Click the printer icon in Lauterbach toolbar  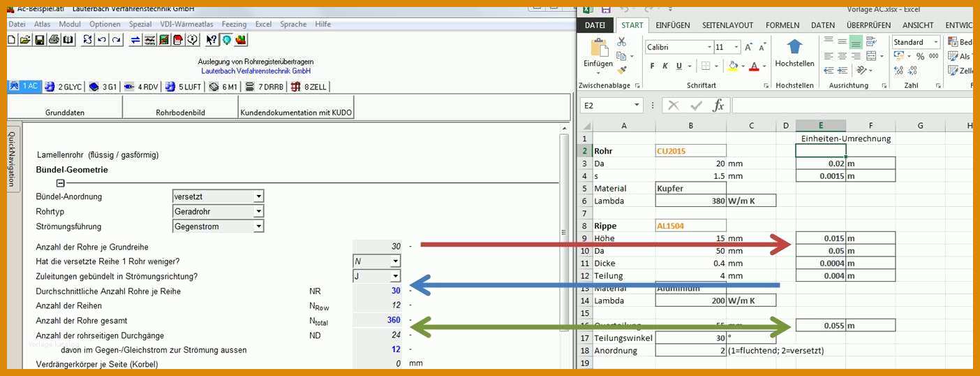pos(54,40)
